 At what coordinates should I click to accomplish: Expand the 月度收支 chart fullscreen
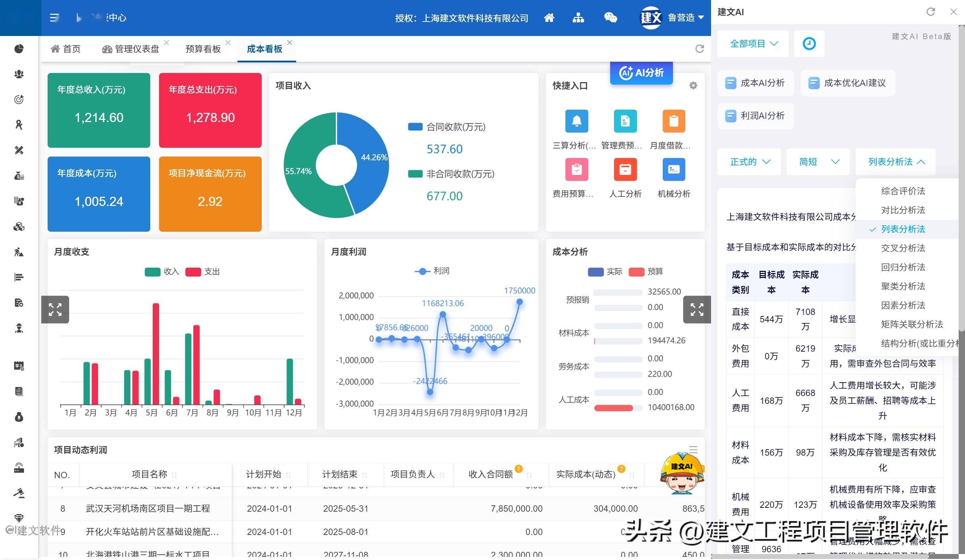coord(55,309)
